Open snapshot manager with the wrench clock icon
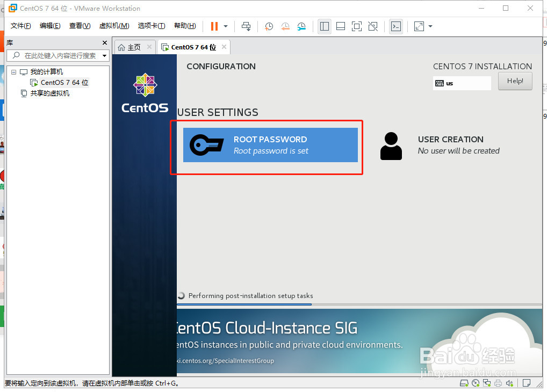547x392 pixels. point(301,26)
